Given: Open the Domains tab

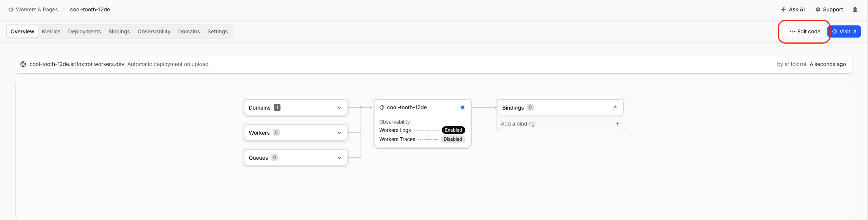Looking at the screenshot, I should coord(189,31).
